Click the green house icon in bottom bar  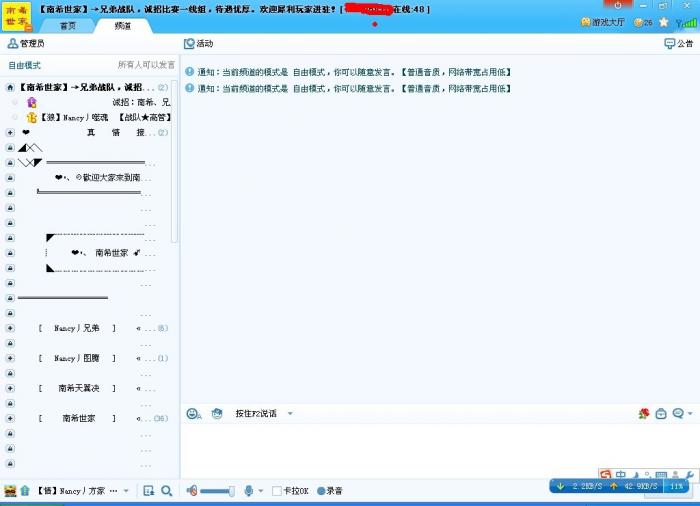[25, 491]
